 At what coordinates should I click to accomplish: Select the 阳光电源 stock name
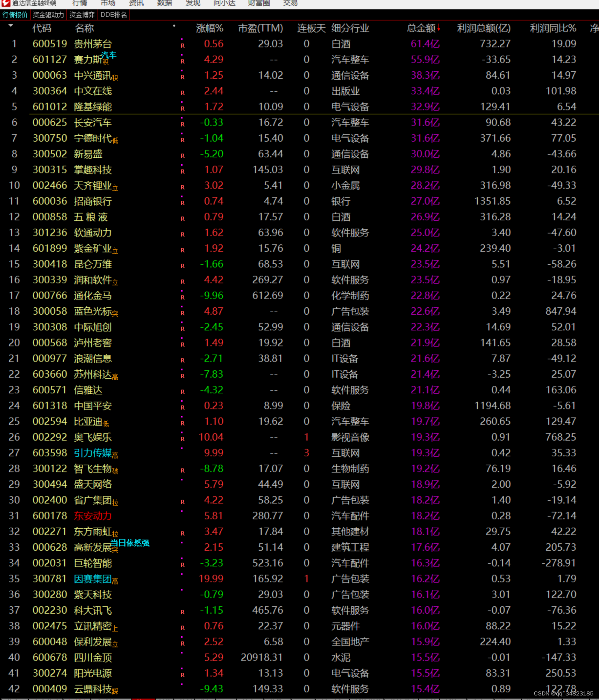point(93,673)
